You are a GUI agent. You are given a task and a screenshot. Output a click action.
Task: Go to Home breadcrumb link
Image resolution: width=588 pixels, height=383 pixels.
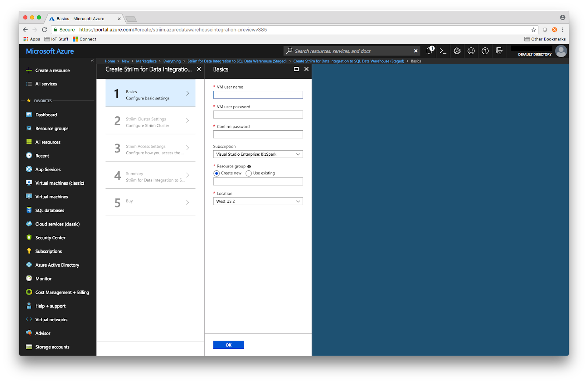pos(110,61)
